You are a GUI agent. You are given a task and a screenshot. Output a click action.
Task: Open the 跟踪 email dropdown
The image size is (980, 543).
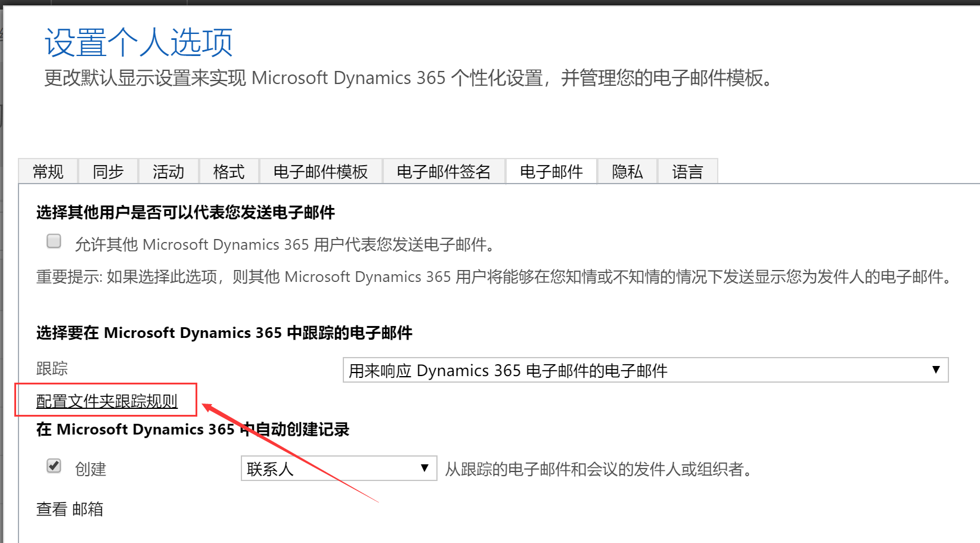[x=646, y=370]
